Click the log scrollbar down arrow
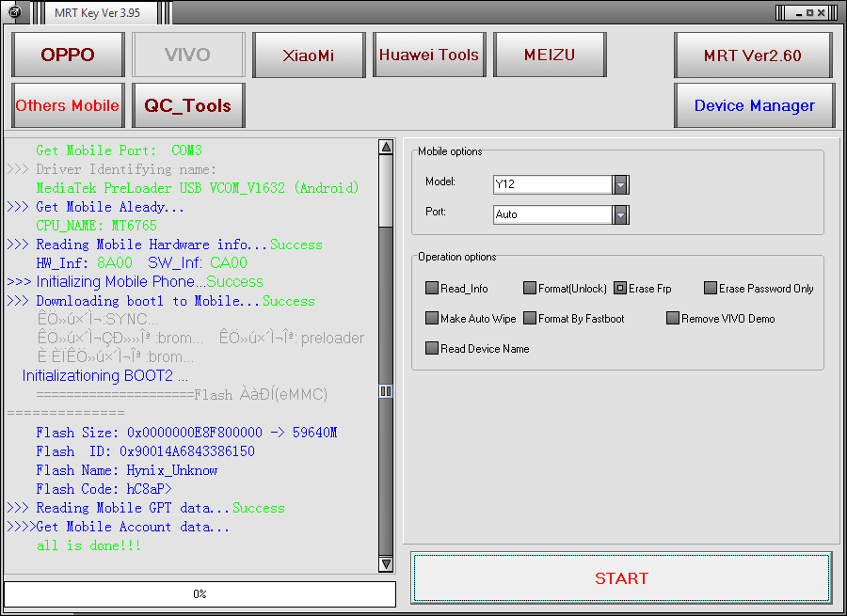The width and height of the screenshot is (847, 616). [386, 564]
